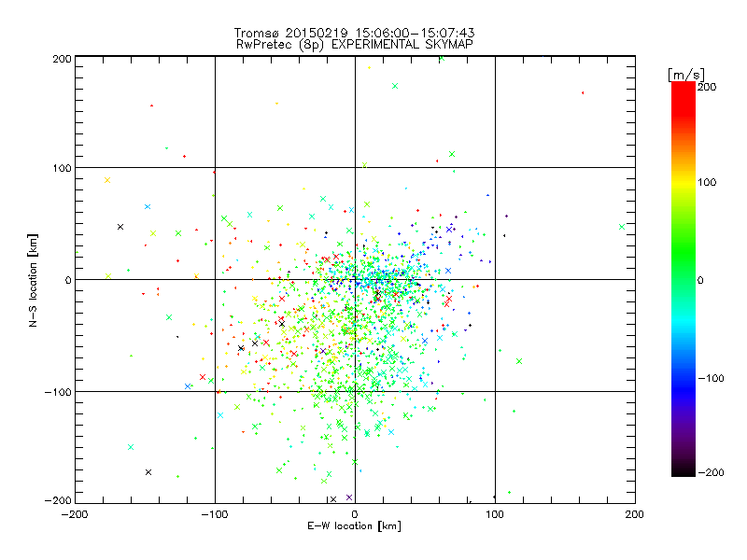Click the '[m/s]' colorbar unit label
This screenshot has width=747, height=560.
(x=686, y=75)
